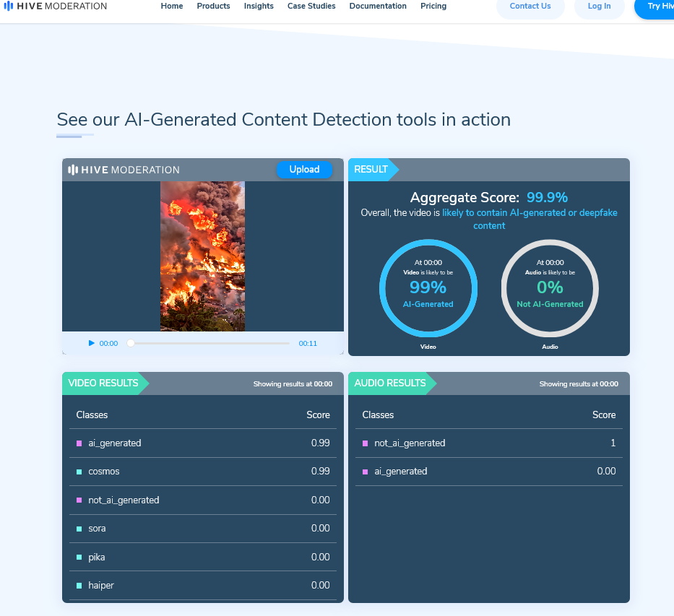674x616 pixels.
Task: Click the video progress slider handle
Action: 131,343
